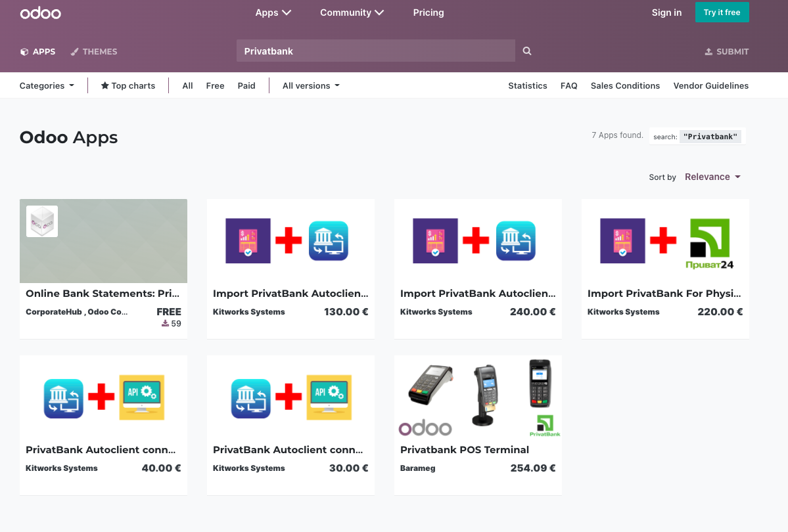Viewport: 788px width, 532px height.
Task: Click the PrivatBank logo on POS Terminal card
Action: point(545,426)
